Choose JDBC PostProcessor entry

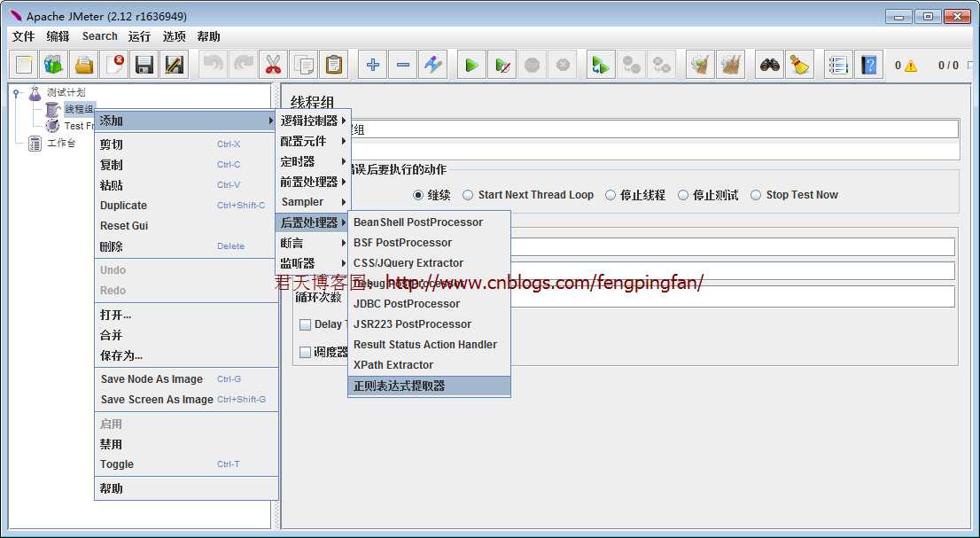click(430, 304)
